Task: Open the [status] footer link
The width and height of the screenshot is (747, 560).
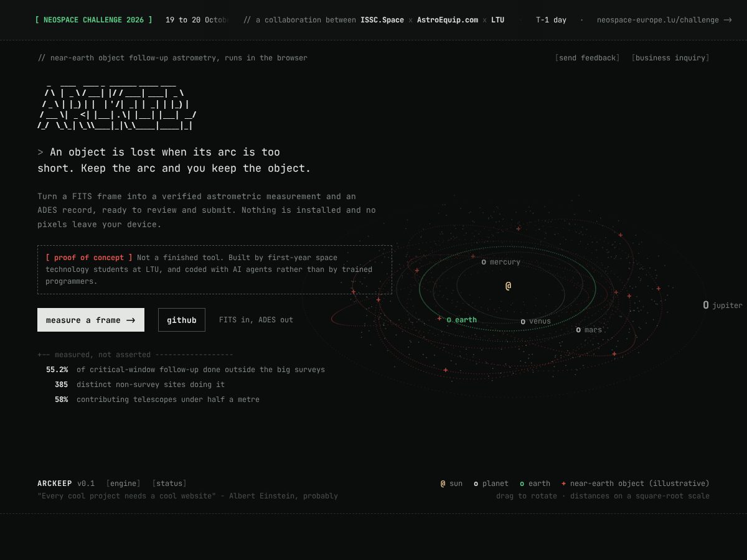Action: [169, 483]
